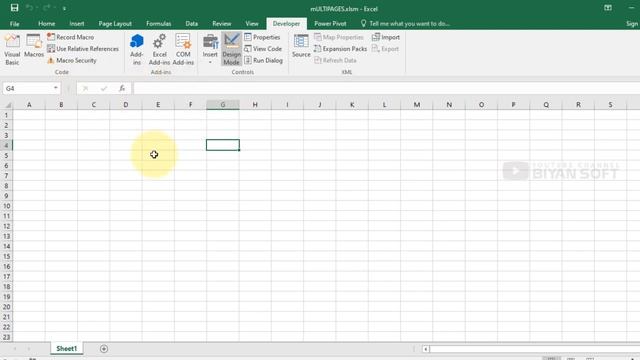
Task: Open the XML Source pane
Action: click(301, 46)
